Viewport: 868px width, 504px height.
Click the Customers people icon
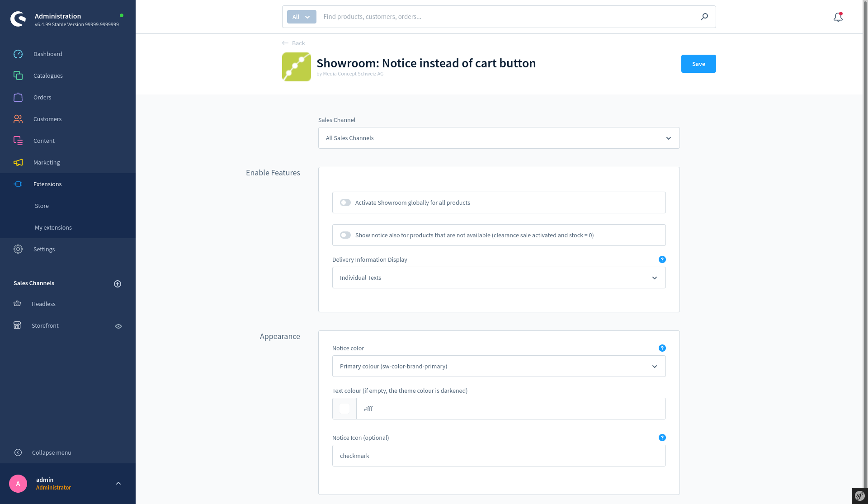click(18, 119)
